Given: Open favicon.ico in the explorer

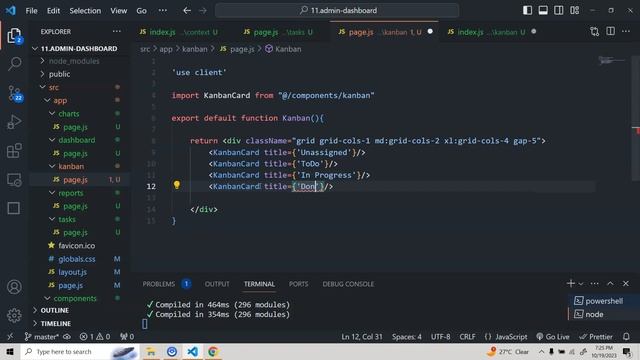Looking at the screenshot, I should click(x=76, y=246).
